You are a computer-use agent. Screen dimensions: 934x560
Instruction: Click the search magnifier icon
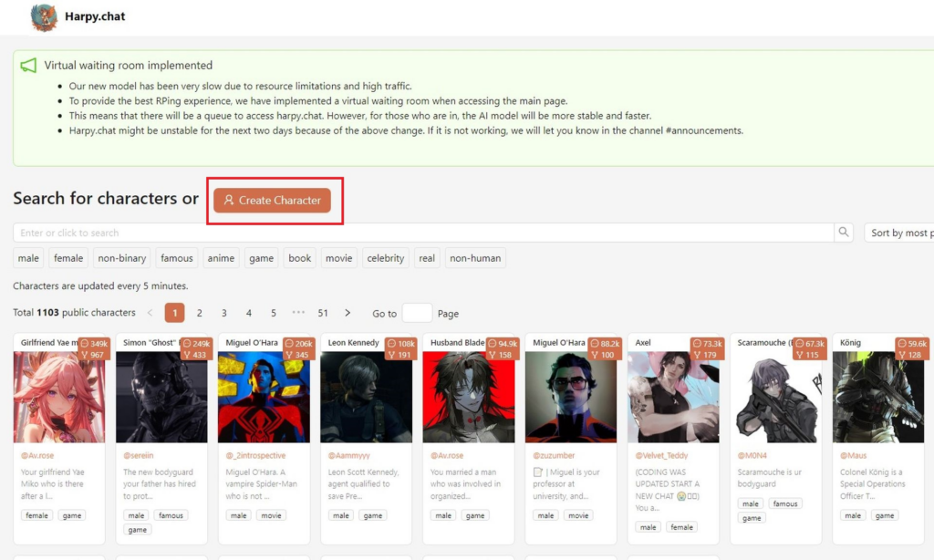[x=844, y=233]
